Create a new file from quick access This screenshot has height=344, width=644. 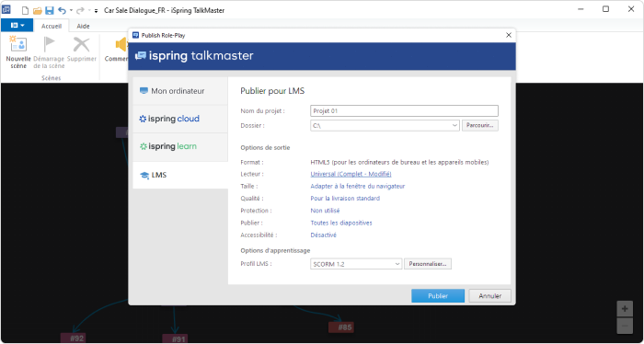click(x=26, y=10)
